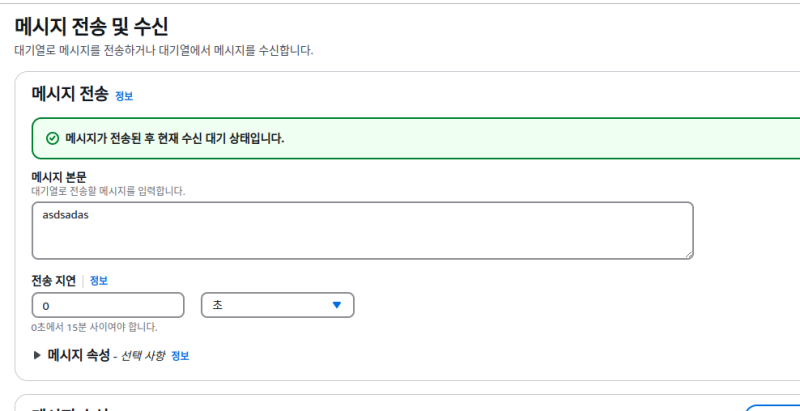Expand 메시지 속성 using the triangle
The image size is (800, 411).
pyautogui.click(x=38, y=355)
